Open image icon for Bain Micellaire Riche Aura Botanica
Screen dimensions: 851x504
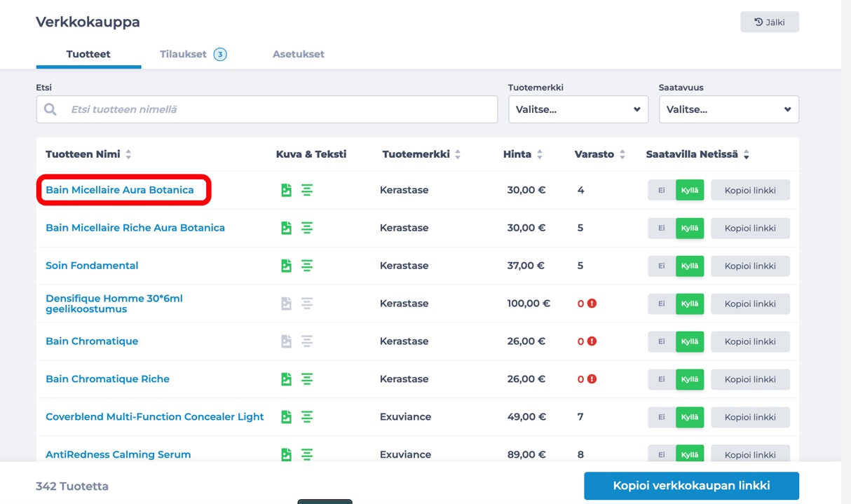(286, 228)
